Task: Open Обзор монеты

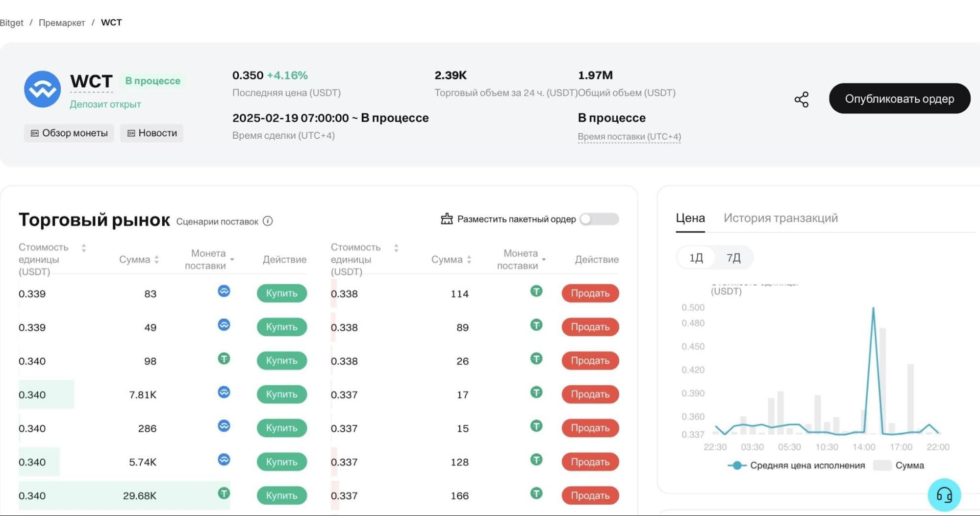Action: tap(69, 133)
